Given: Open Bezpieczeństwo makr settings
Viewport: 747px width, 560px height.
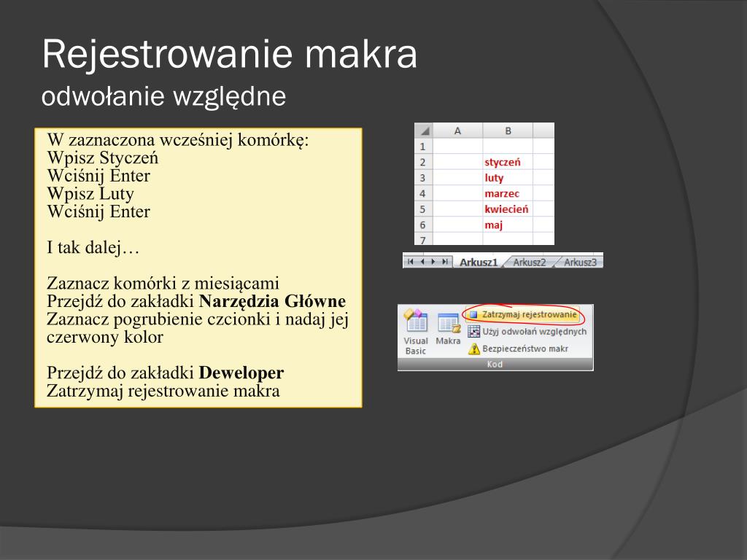Looking at the screenshot, I should pyautogui.click(x=519, y=349).
